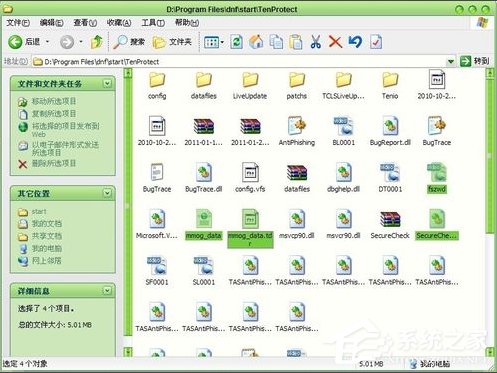Click the Cut scissors icon

[x=316, y=42]
